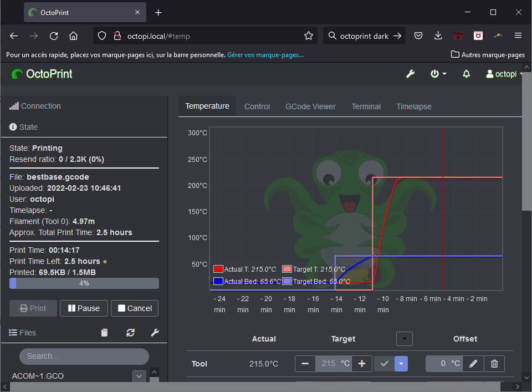Screen dimensions: 532x392
Task: Open browser downloads panel
Action: [x=438, y=35]
